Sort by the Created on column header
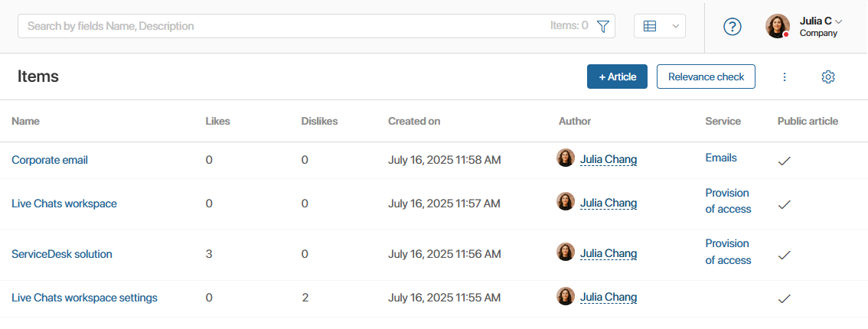Viewport: 868px width, 329px height. [414, 121]
